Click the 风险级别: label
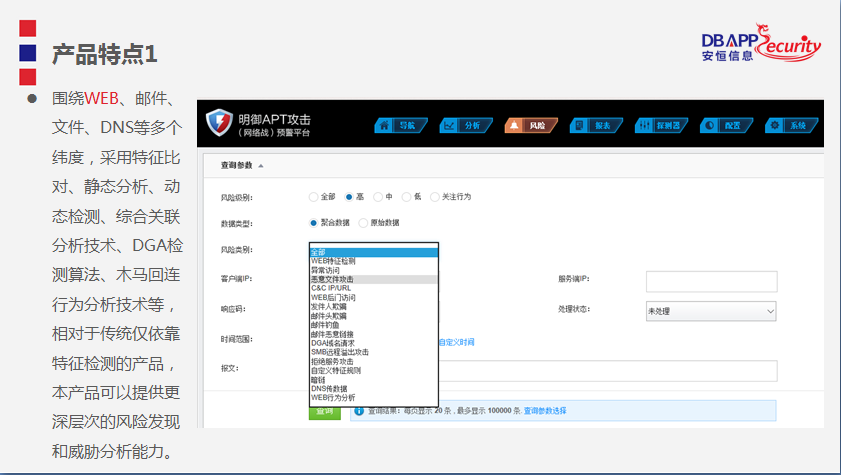Viewport: 841px width, 475px height. click(237, 197)
